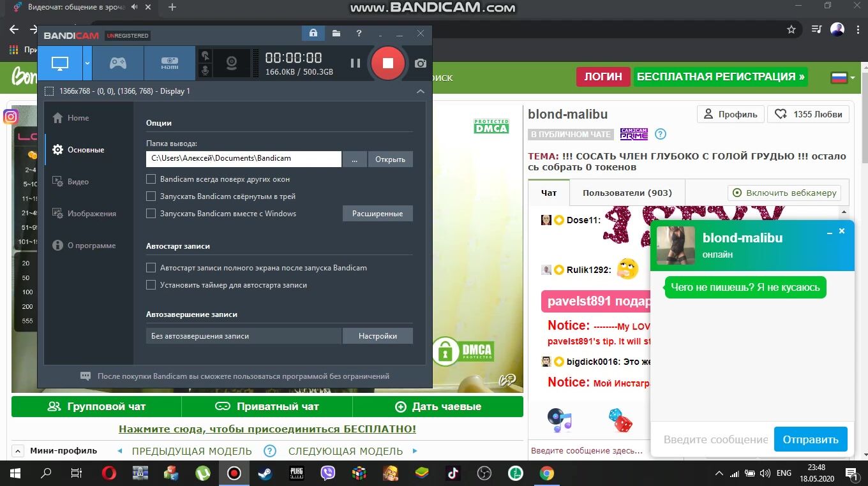Toggle "Установить таймер для автостарта записи" checkbox
The width and height of the screenshot is (868, 486).
tap(151, 285)
